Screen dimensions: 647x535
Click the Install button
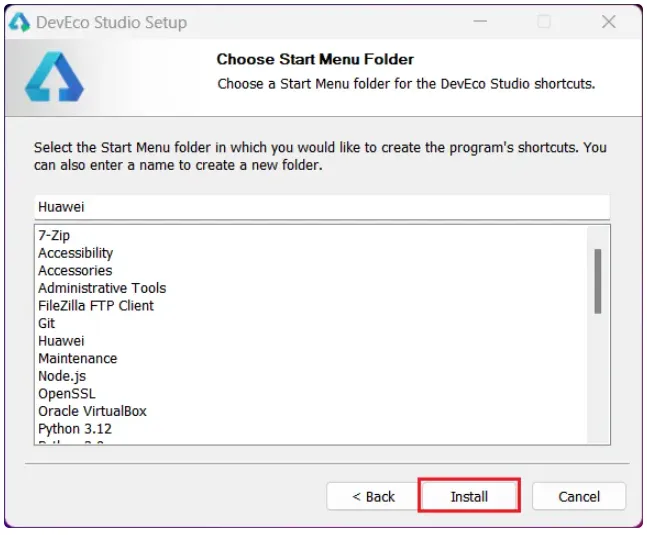(469, 496)
